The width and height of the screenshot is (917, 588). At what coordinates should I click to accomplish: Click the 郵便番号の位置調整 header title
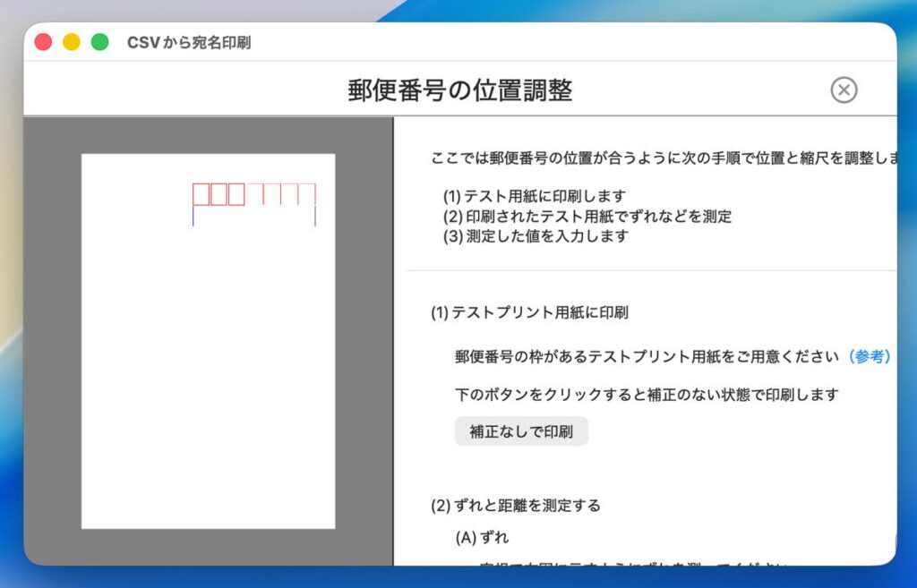point(459,90)
